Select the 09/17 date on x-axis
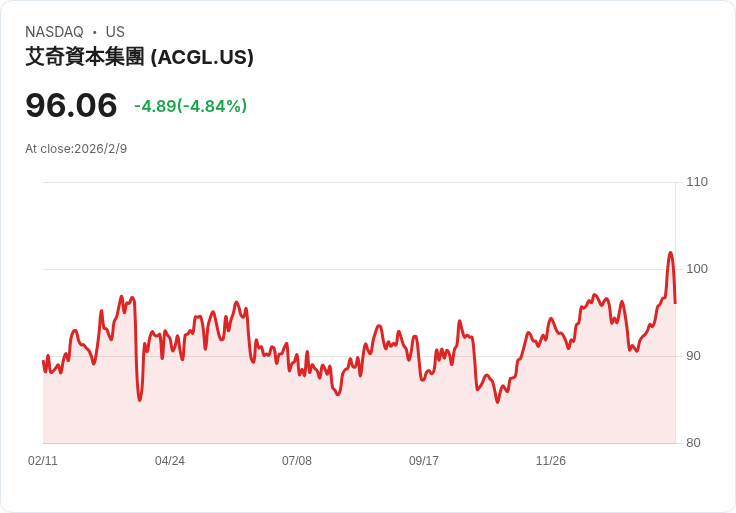Image resolution: width=736 pixels, height=513 pixels. [424, 461]
